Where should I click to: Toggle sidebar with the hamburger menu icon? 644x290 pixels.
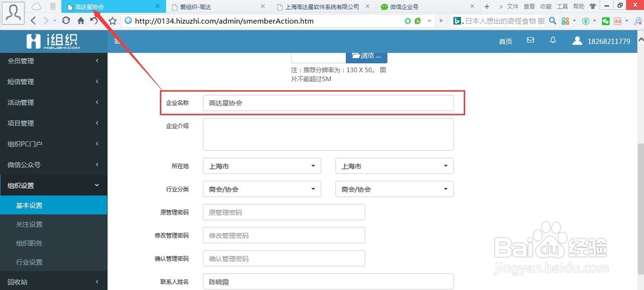(117, 41)
